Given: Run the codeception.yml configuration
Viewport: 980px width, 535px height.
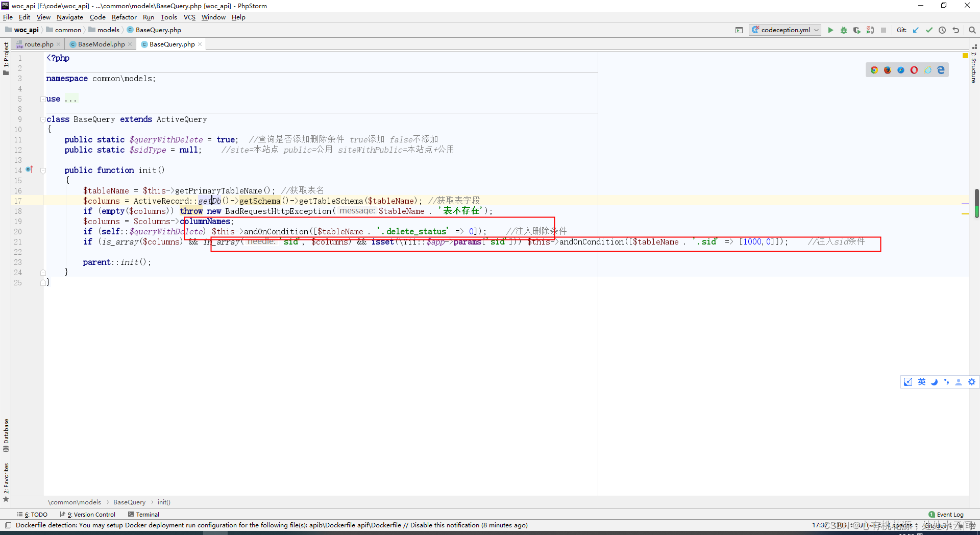Looking at the screenshot, I should pos(830,30).
